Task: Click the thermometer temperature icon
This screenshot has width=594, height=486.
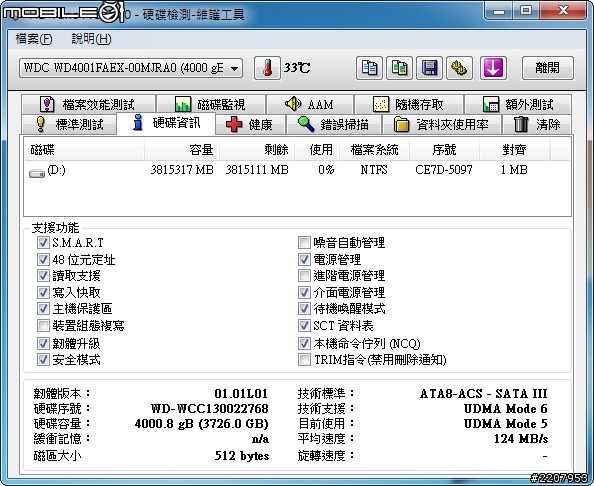Action: 267,68
